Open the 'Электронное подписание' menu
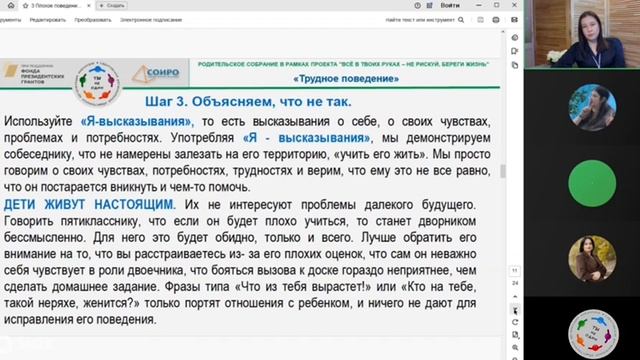The height and width of the screenshot is (360, 640). pos(151,20)
